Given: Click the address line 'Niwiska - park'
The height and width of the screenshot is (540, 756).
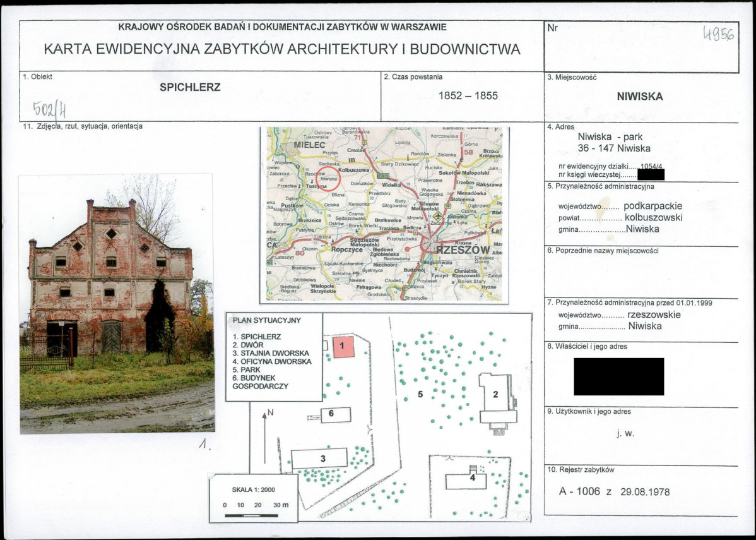Looking at the screenshot, I should click(610, 137).
